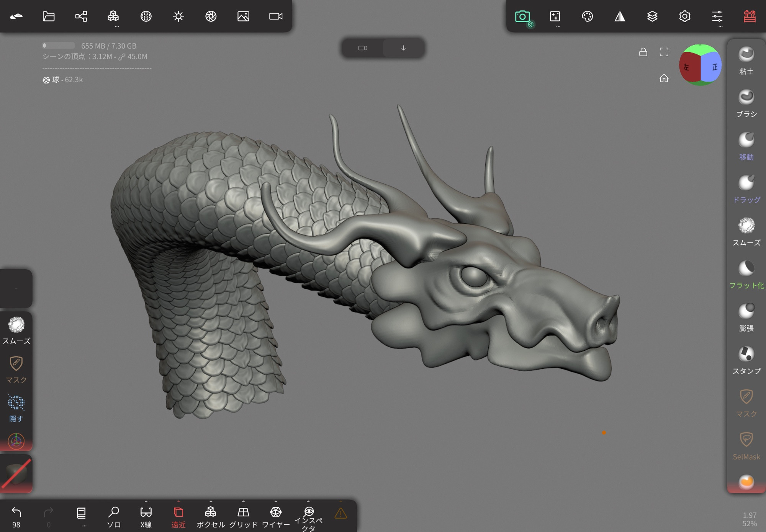
Task: Open the lighting sun menu
Action: pyautogui.click(x=178, y=16)
